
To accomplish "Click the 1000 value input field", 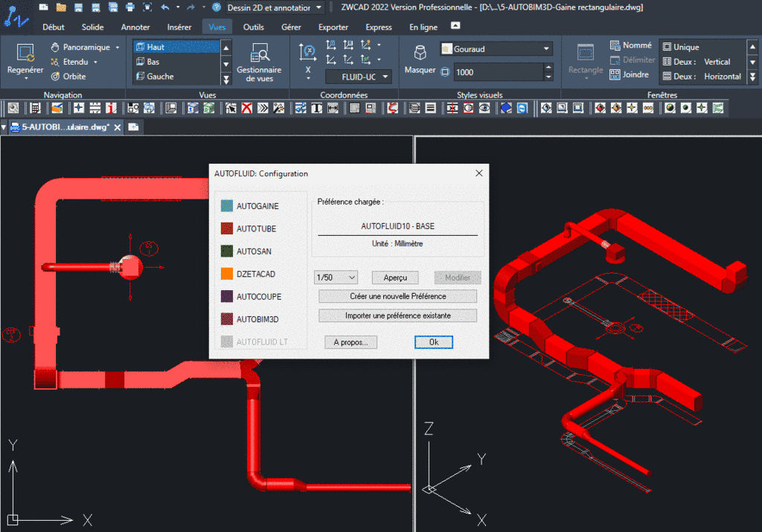I will tap(498, 72).
